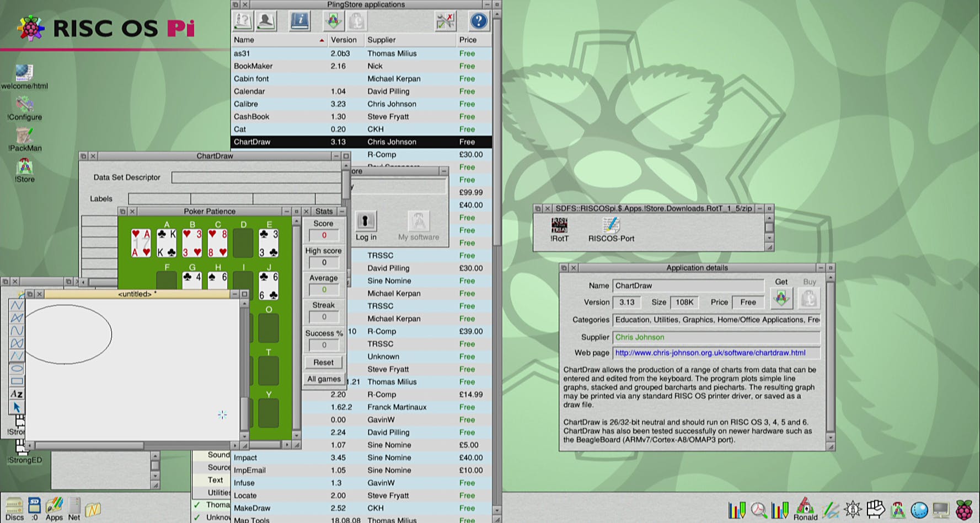Select the Cabin font row in PlingStore
Screen dimensions: 980x523
[361, 79]
